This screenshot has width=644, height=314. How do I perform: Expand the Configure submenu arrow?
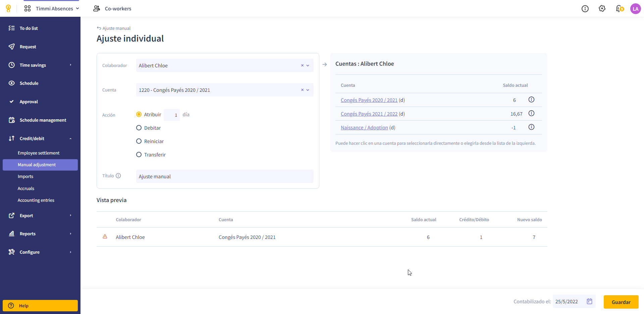coord(70,252)
